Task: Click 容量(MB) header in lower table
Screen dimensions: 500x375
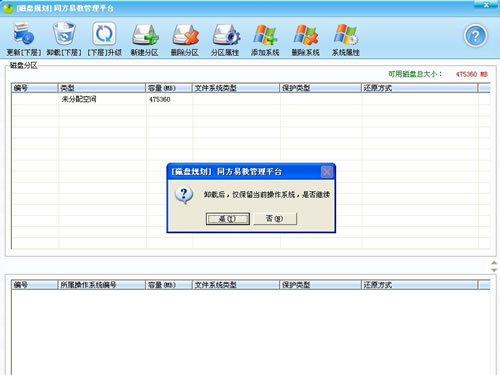Action: click(169, 285)
